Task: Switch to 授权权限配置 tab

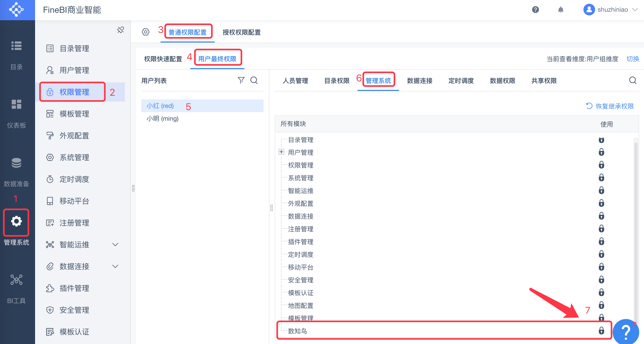Action: [x=241, y=32]
